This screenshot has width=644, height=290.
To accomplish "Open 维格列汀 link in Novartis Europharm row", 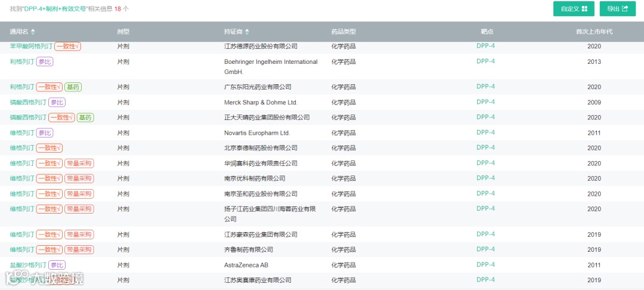I will 22,132.
